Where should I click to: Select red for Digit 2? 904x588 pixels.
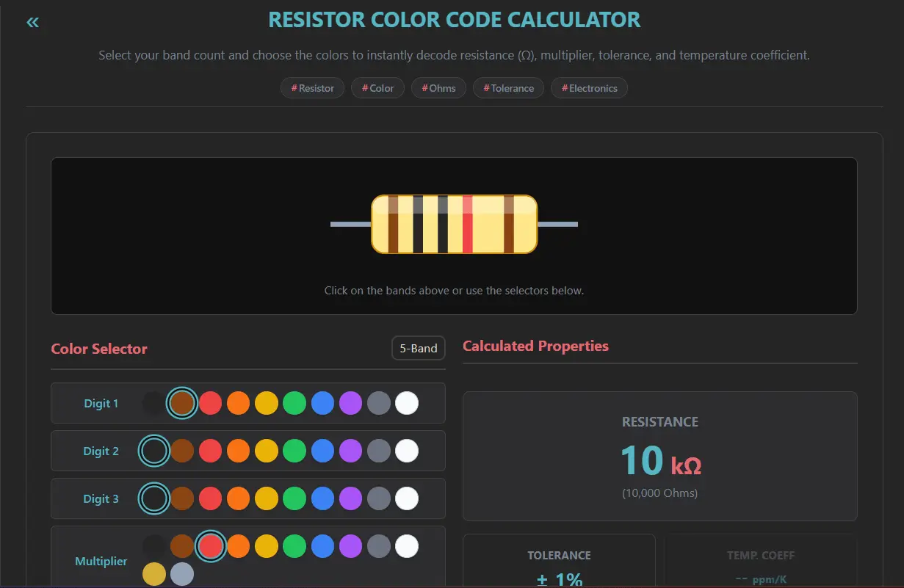click(x=210, y=451)
